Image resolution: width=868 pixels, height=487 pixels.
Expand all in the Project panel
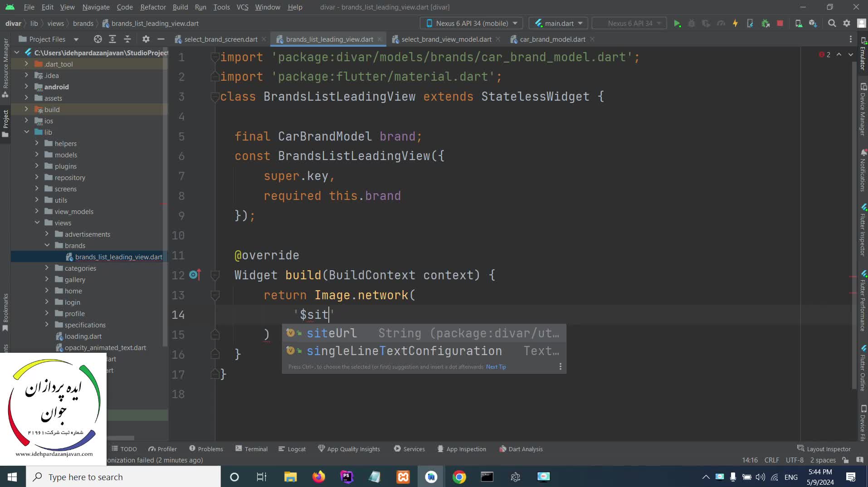pyautogui.click(x=112, y=39)
